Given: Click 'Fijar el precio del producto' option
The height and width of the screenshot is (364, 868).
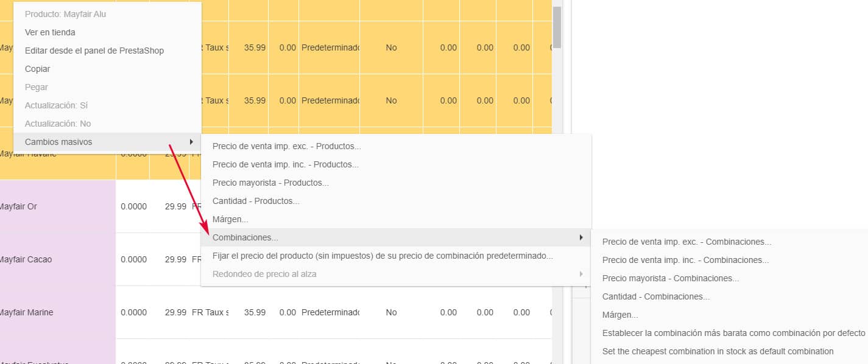Looking at the screenshot, I should pos(383,256).
